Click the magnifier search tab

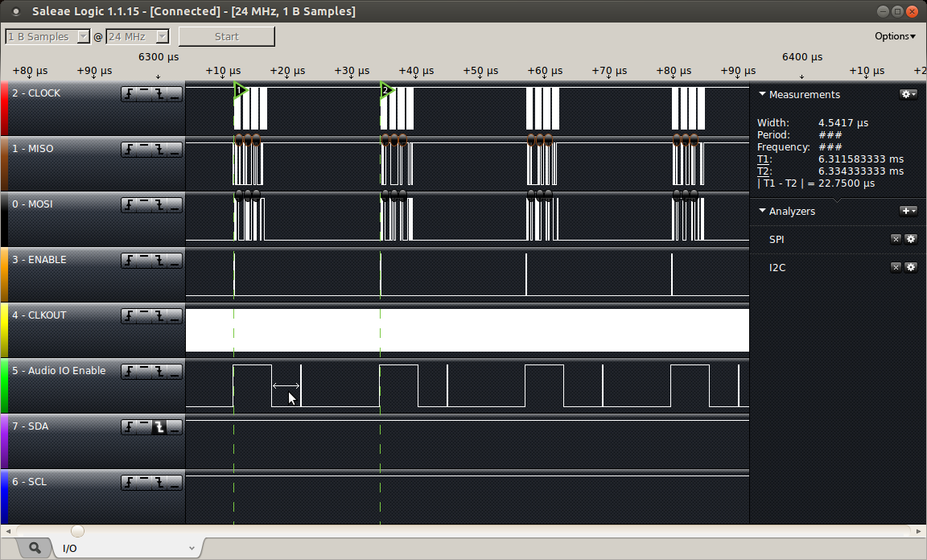(x=35, y=548)
